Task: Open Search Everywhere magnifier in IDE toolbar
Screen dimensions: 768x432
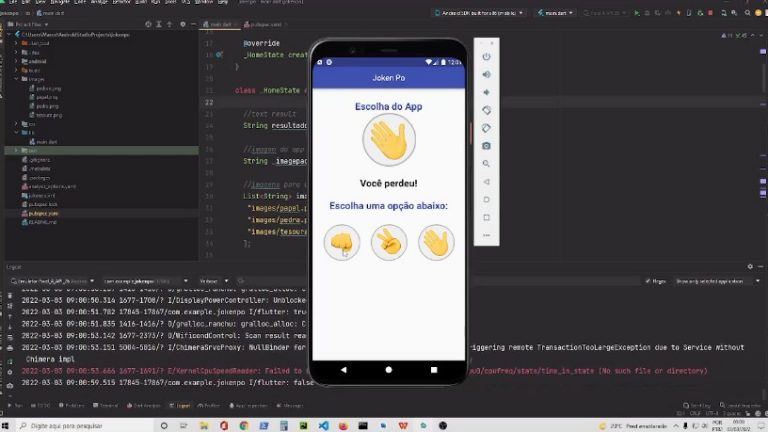Action: pyautogui.click(x=747, y=13)
